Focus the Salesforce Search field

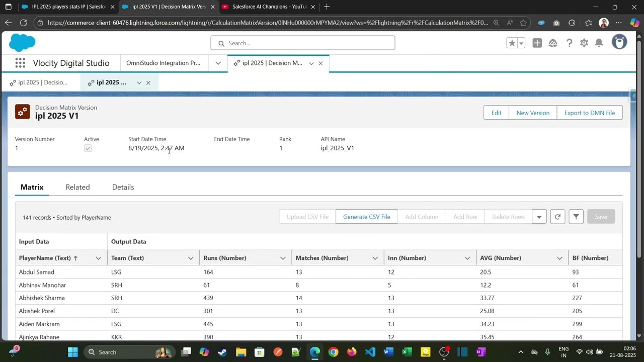(x=303, y=43)
